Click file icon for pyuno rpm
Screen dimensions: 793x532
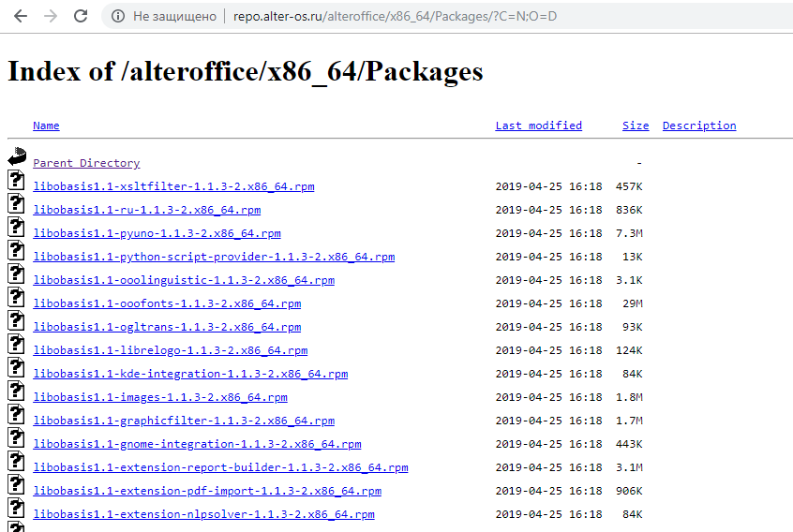pyautogui.click(x=16, y=227)
